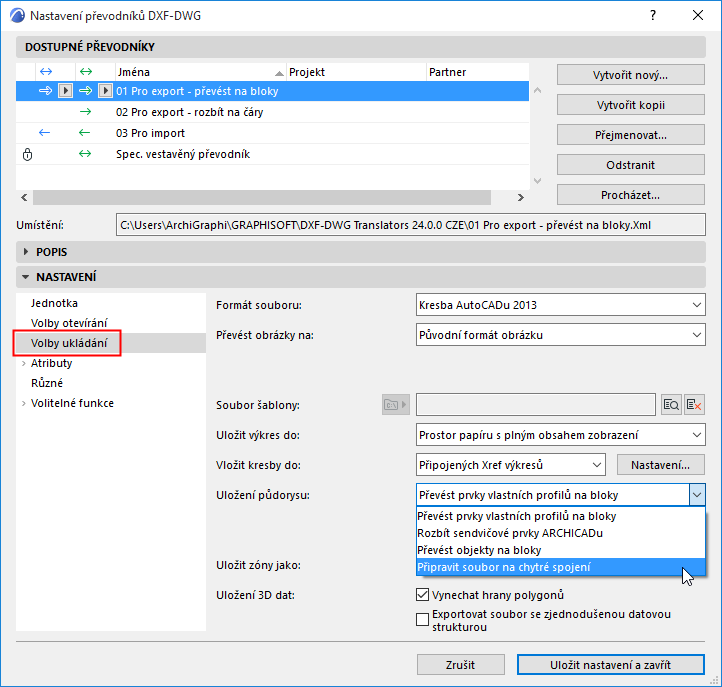722x687 pixels.
Task: Click Vytvořit kopii button
Action: [630, 105]
